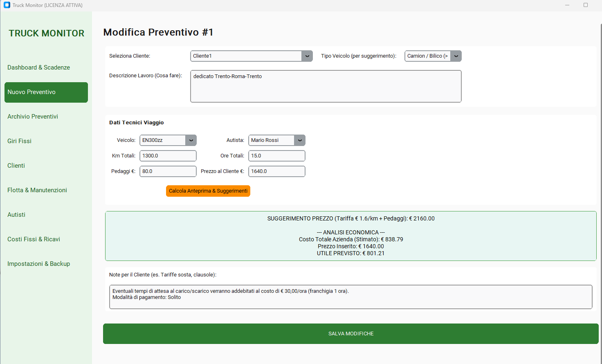
Task: Open the Autisti section
Action: tap(16, 215)
